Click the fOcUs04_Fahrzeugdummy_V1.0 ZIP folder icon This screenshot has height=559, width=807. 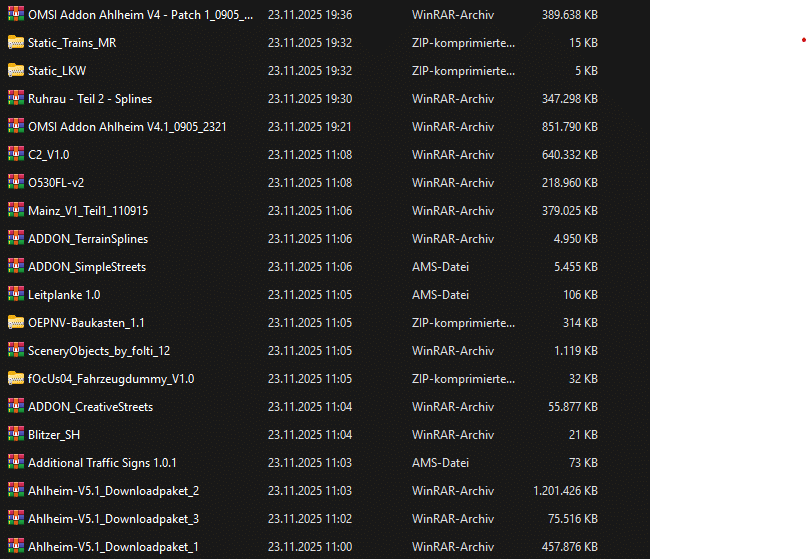click(x=15, y=378)
